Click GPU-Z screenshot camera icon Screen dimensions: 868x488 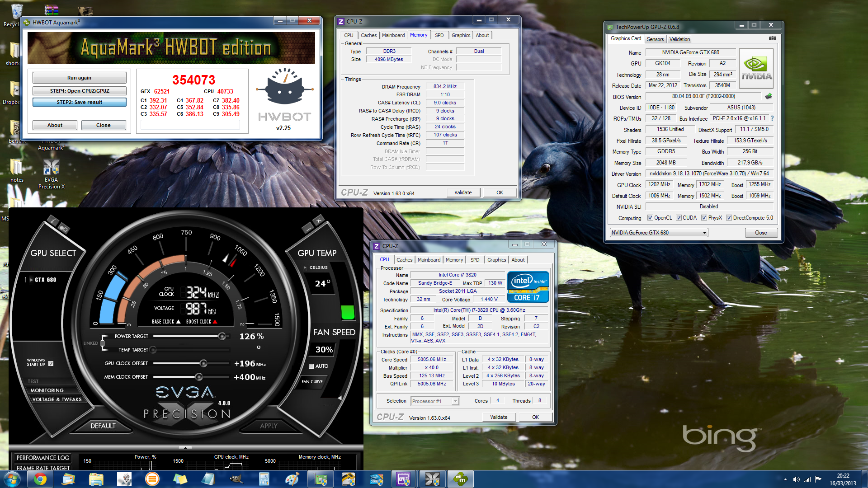point(773,38)
